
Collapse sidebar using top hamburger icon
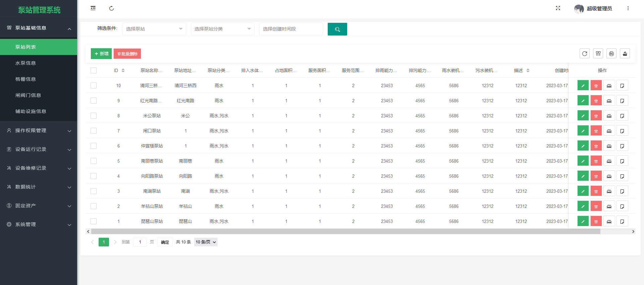93,8
